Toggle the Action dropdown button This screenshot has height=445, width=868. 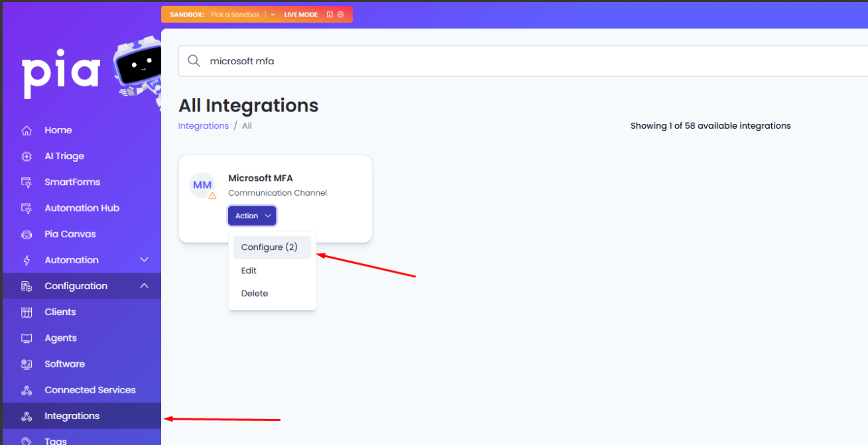pos(252,216)
